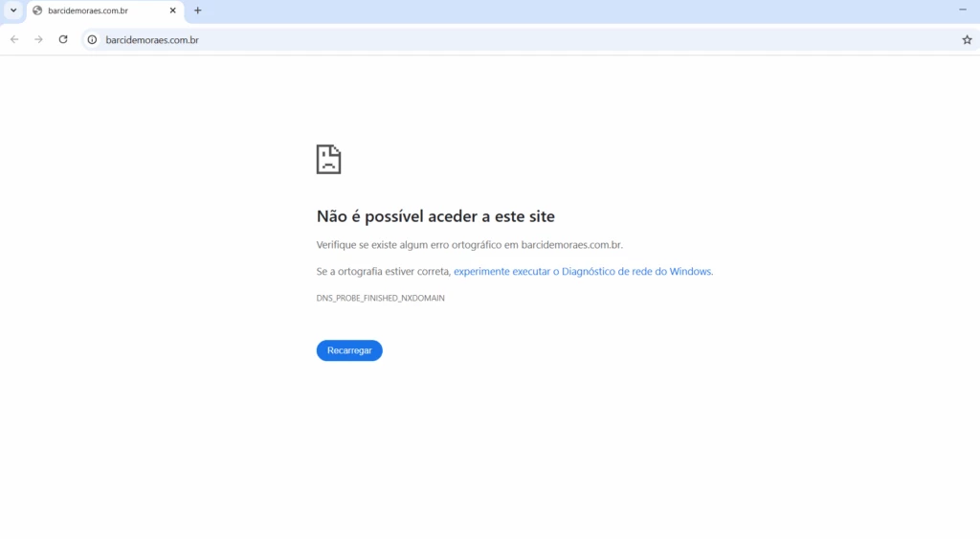Go back using the back arrow

coord(14,39)
